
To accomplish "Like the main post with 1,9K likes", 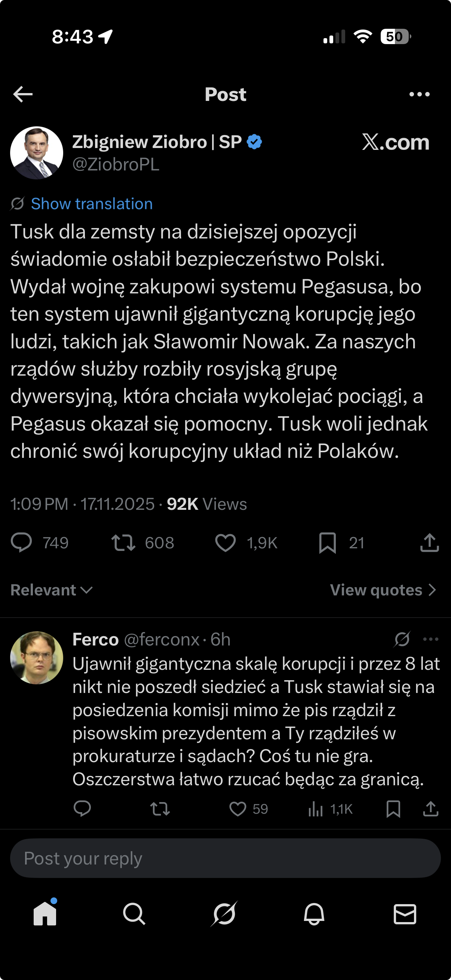I will coord(226,542).
